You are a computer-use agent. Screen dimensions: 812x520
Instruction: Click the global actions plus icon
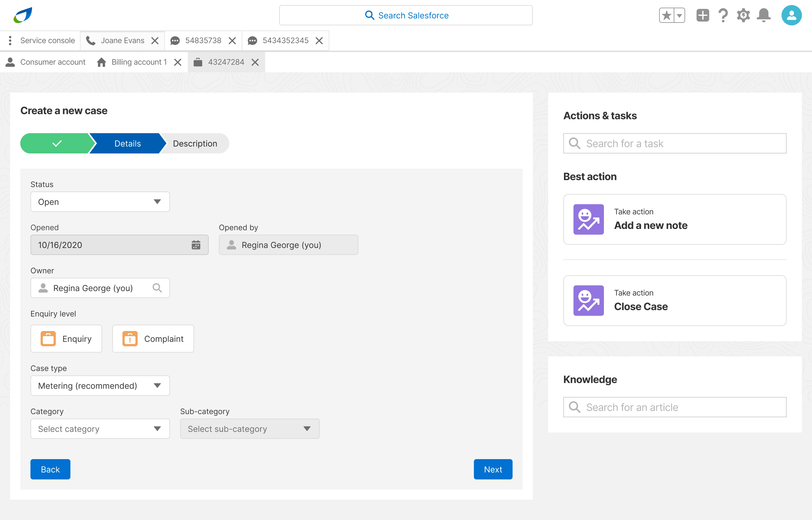703,16
